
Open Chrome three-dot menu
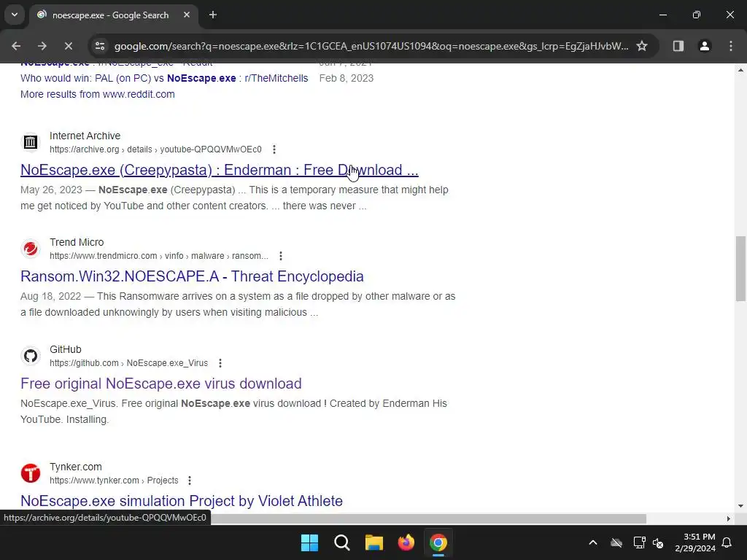point(731,46)
